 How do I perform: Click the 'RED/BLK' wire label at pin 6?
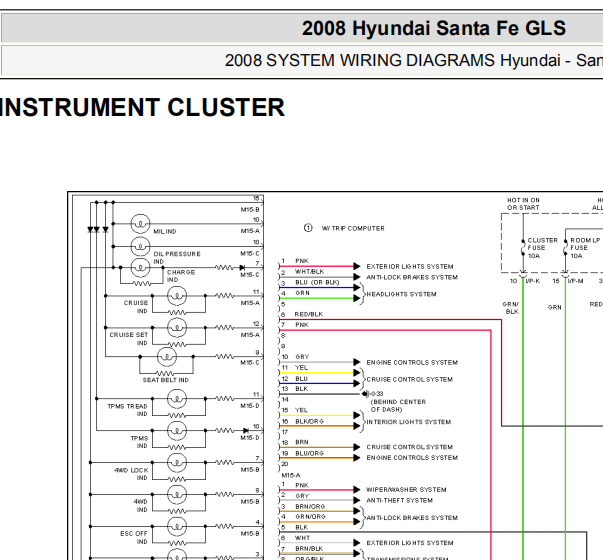(309, 314)
